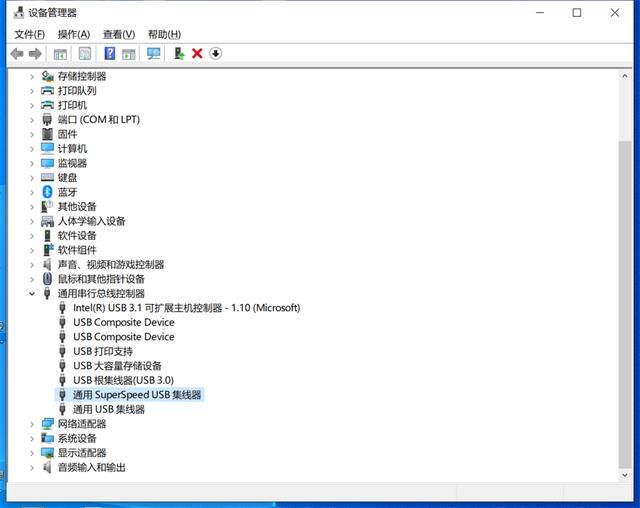Click the speaker icon beside 声音、视频和游戏控制器
640x508 pixels.
point(47,264)
